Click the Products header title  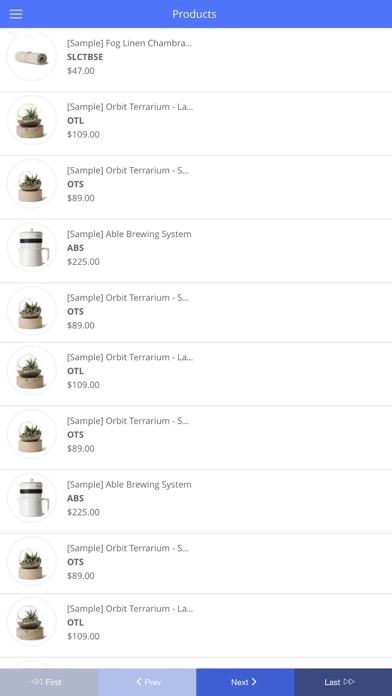(194, 14)
